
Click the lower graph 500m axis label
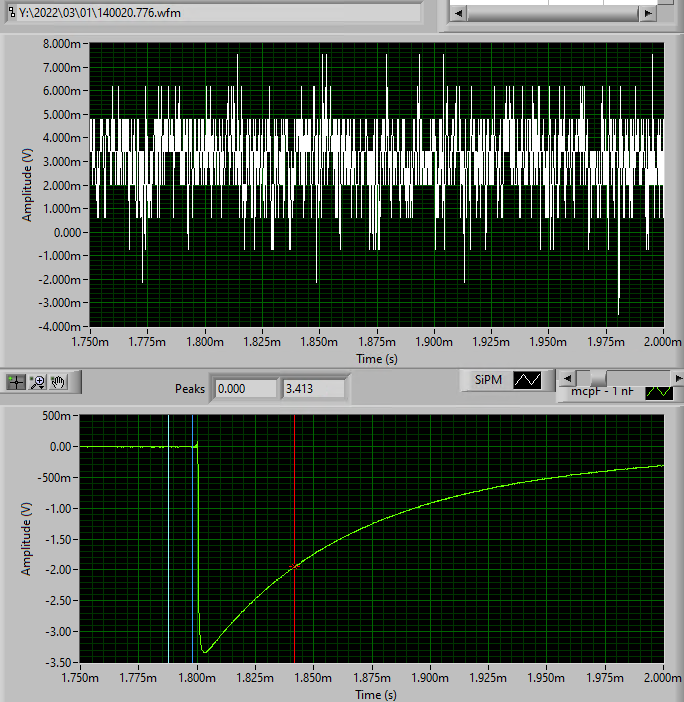tap(57, 416)
